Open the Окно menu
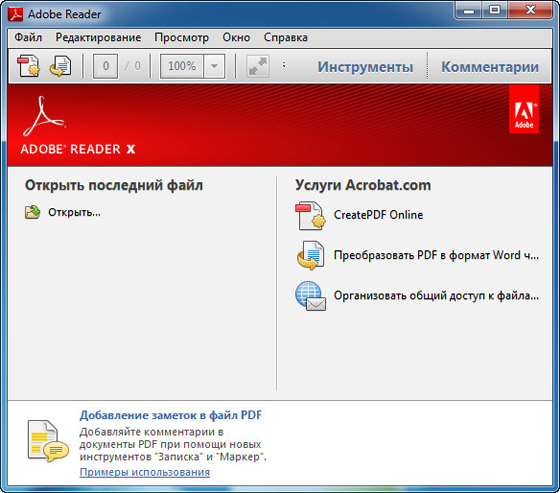 click(236, 38)
